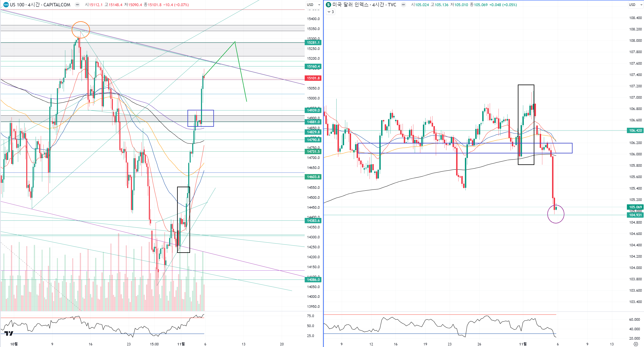Open chart settings gear at bottom right
This screenshot has height=347, width=644.
pyautogui.click(x=636, y=344)
